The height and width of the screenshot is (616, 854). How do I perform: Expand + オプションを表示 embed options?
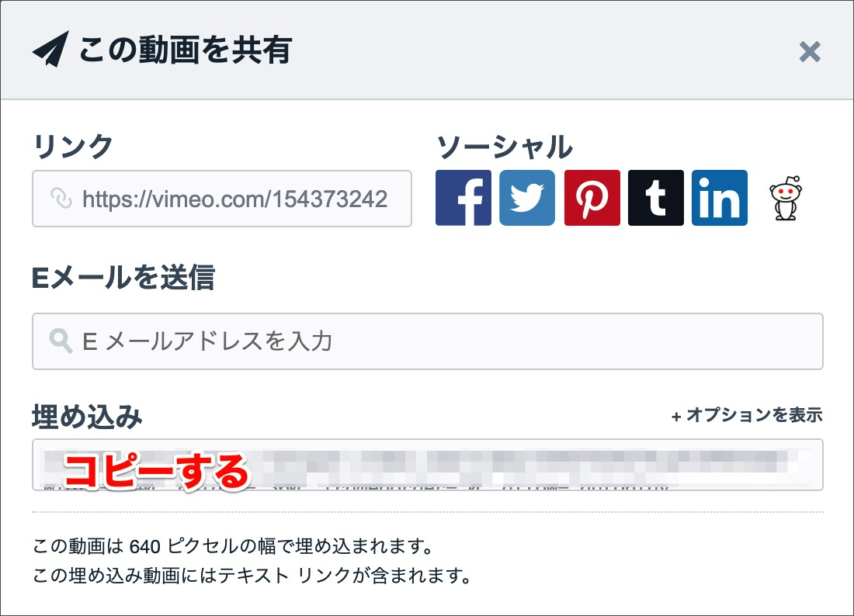coord(747,415)
